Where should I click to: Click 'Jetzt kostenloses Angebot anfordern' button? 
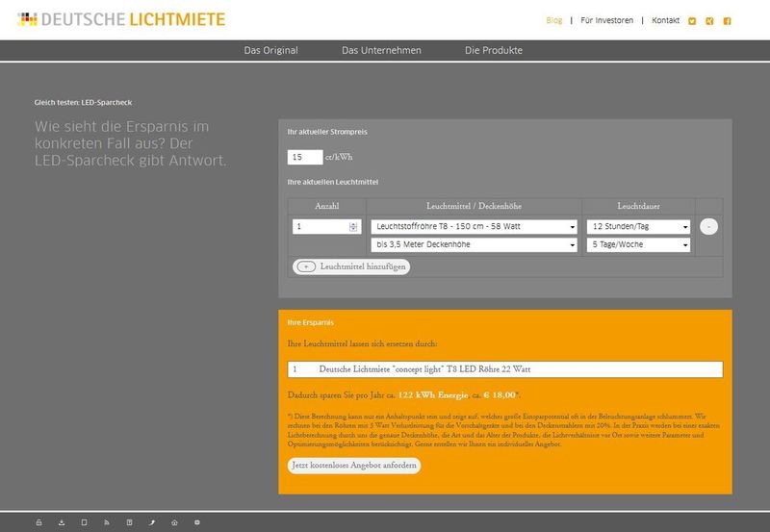354,466
